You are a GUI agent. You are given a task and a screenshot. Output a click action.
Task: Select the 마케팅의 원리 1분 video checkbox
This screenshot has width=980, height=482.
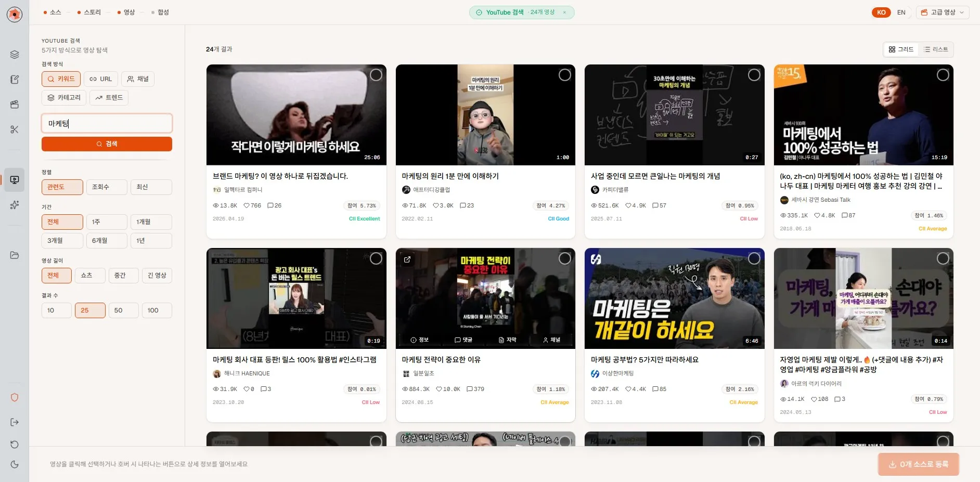tap(565, 75)
